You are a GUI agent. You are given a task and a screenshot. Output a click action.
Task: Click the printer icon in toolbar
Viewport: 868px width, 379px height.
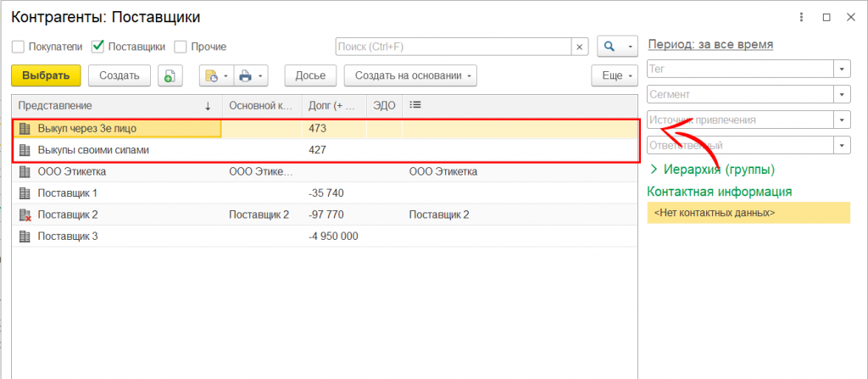pyautogui.click(x=246, y=75)
